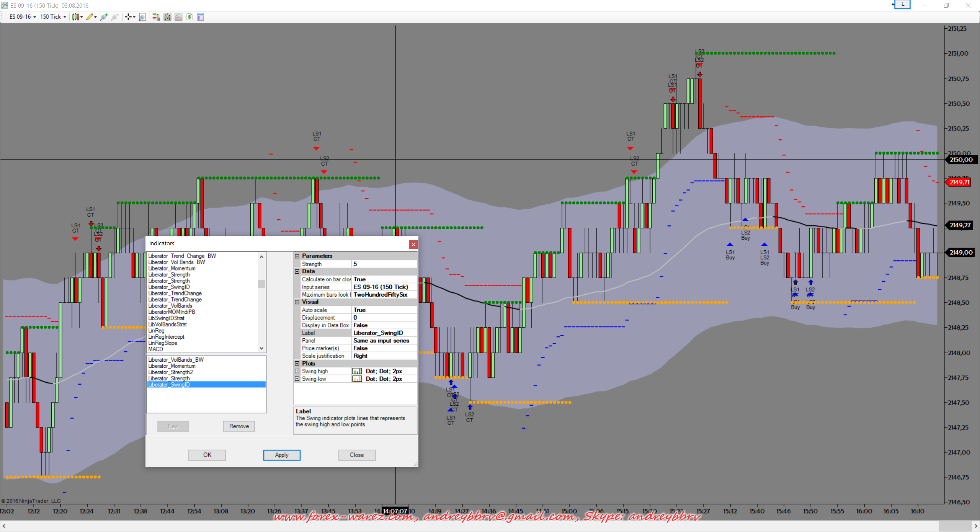Click the Apply button
980x532 pixels.
(282, 455)
